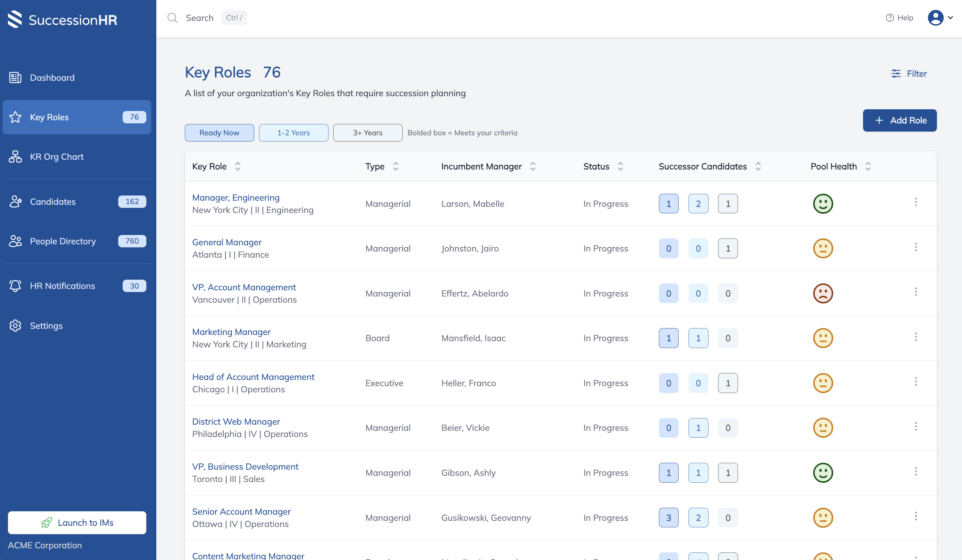Open three-dot menu for General Manager row
Viewport: 962px width, 560px height.
click(915, 247)
